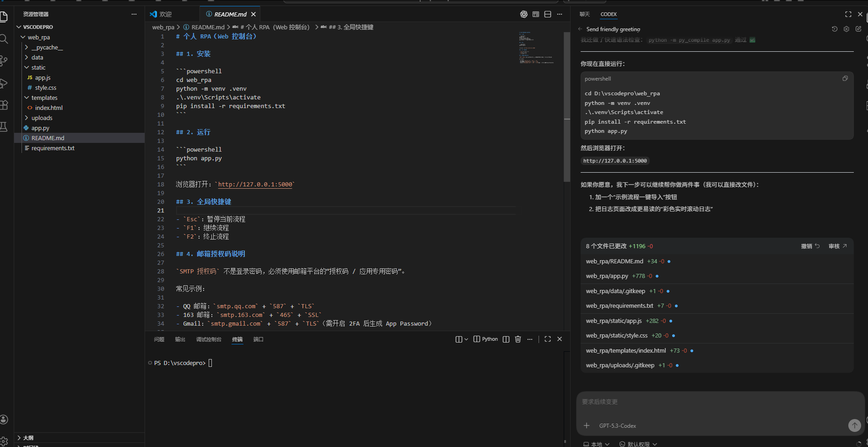This screenshot has height=447, width=868.
Task: Open style.css in the explorer tree
Action: 45,87
